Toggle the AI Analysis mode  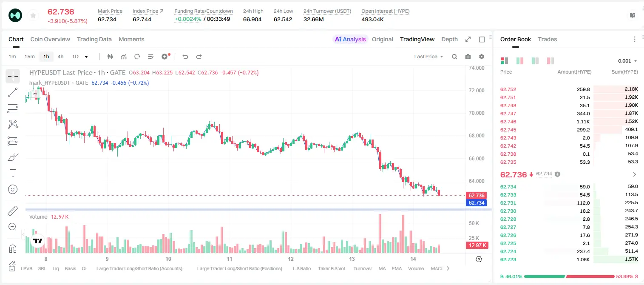tap(350, 39)
